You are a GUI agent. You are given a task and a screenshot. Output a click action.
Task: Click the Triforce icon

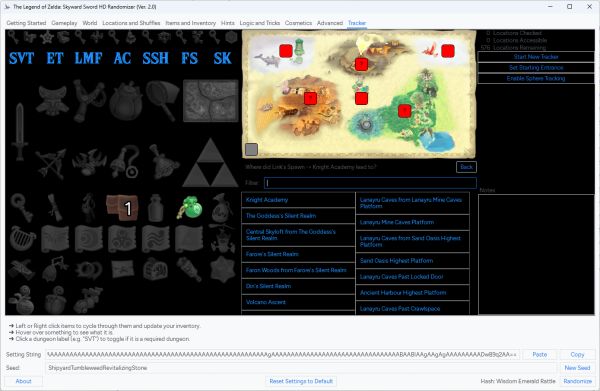210,163
